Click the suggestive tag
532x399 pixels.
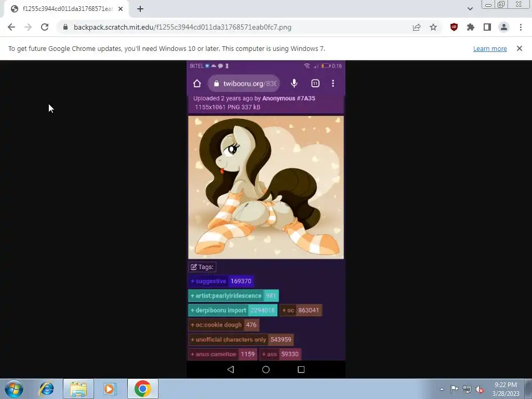tap(221, 281)
